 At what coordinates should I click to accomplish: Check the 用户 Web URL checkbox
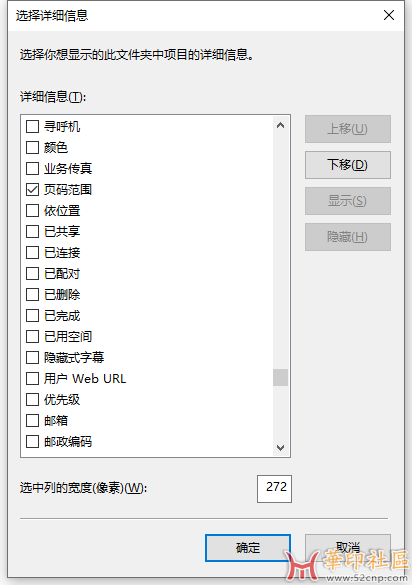[32, 379]
